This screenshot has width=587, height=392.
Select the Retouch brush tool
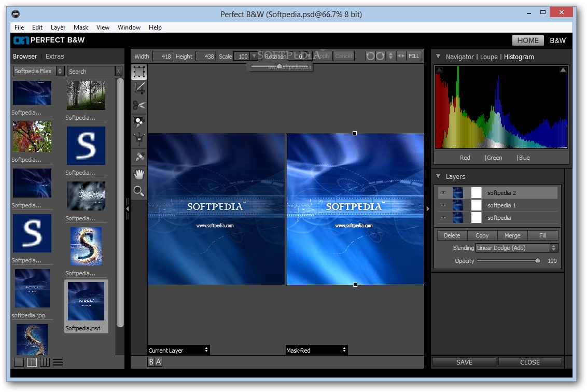click(x=139, y=157)
